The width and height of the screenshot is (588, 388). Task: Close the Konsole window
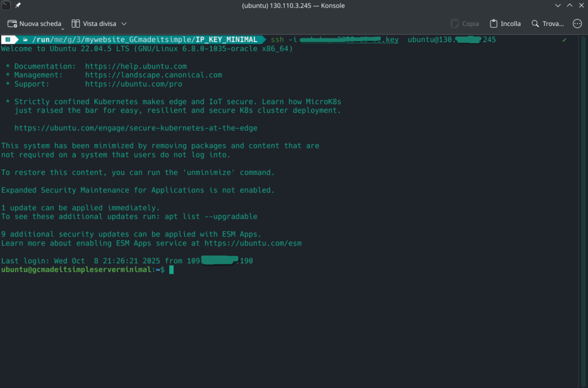pyautogui.click(x=581, y=6)
